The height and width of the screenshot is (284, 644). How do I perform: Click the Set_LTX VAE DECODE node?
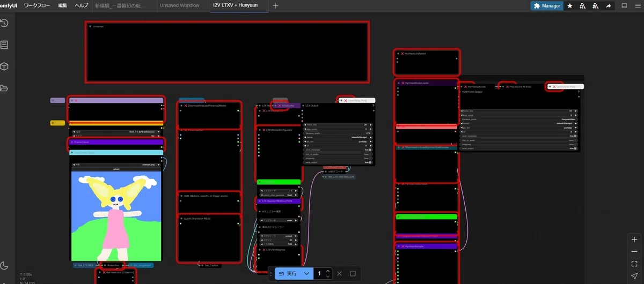pyautogui.click(x=339, y=176)
